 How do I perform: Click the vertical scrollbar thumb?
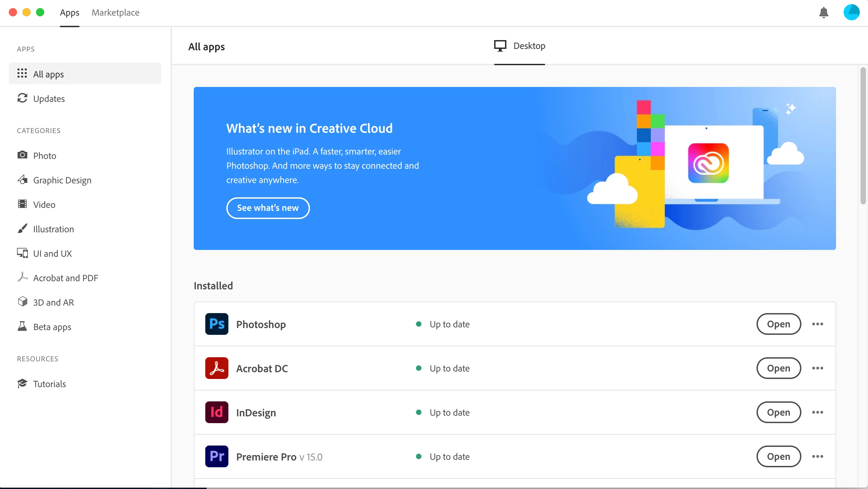(x=863, y=136)
